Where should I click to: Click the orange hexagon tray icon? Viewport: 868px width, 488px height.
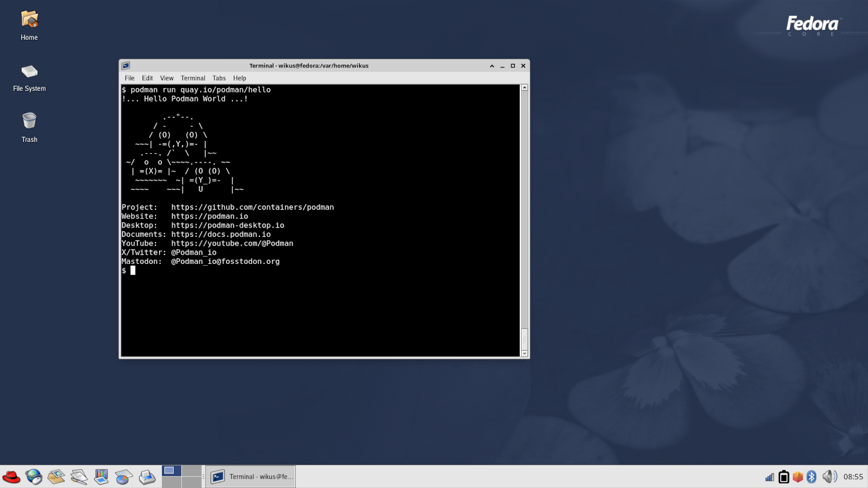[798, 477]
